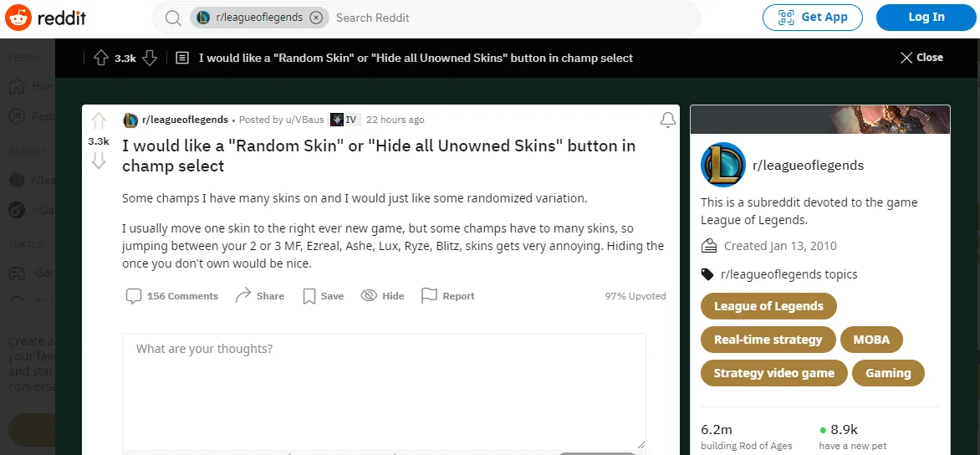
Task: Click the post title in the black header
Action: (416, 58)
